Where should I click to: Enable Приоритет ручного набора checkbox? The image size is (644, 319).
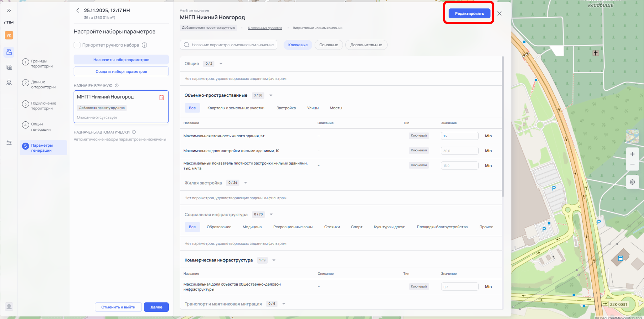tap(77, 45)
